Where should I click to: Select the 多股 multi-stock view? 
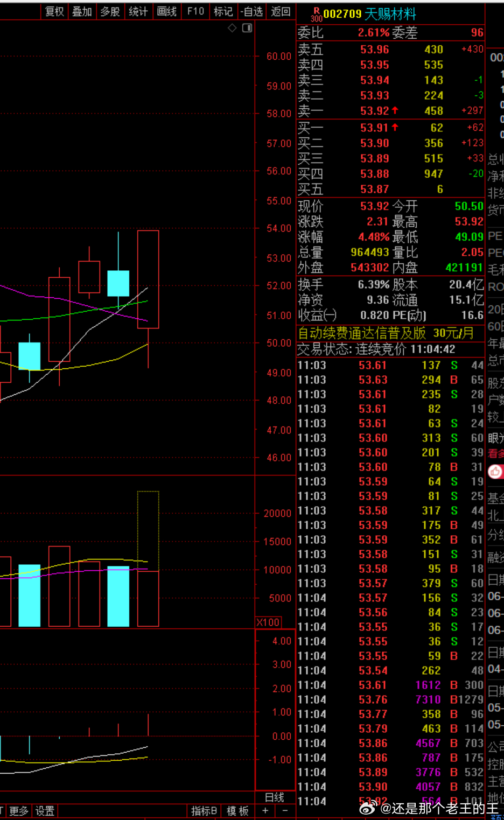point(110,11)
